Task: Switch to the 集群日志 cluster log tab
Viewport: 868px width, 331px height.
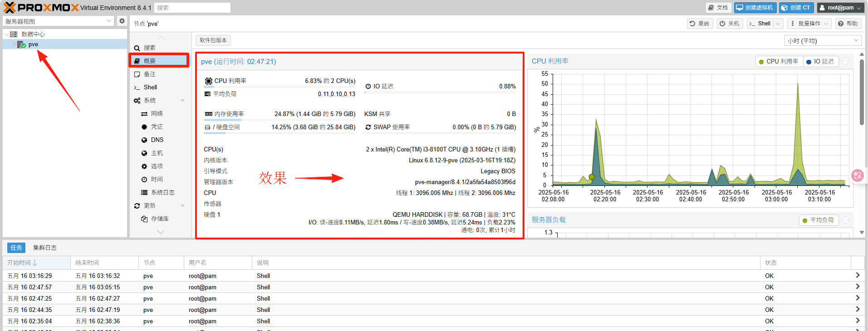Action: pyautogui.click(x=45, y=248)
